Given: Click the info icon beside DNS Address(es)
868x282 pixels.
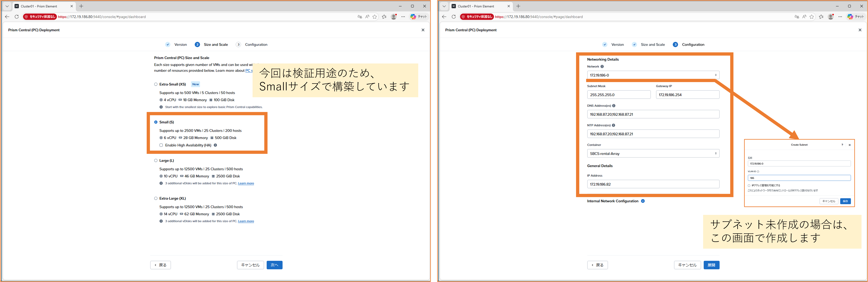Looking at the screenshot, I should point(614,106).
